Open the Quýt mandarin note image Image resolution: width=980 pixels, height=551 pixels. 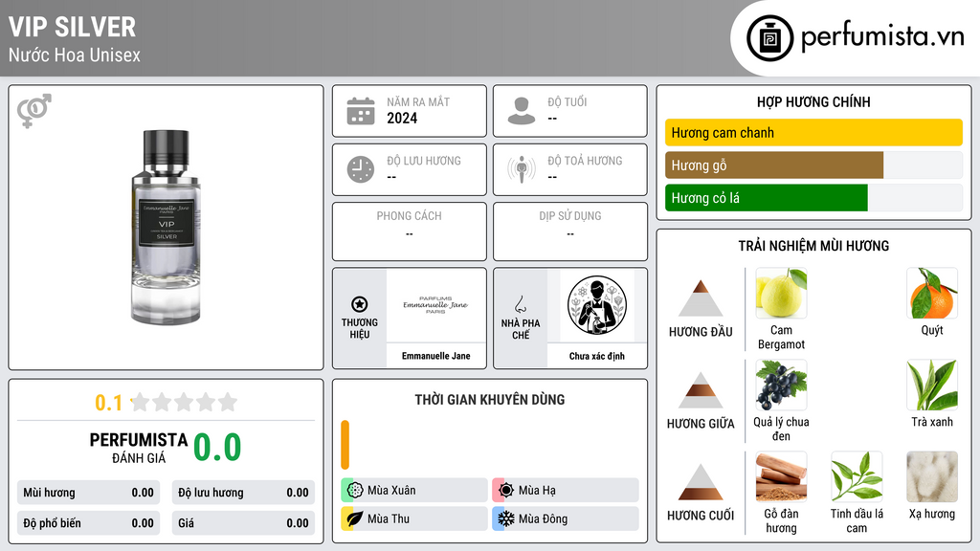(x=932, y=293)
